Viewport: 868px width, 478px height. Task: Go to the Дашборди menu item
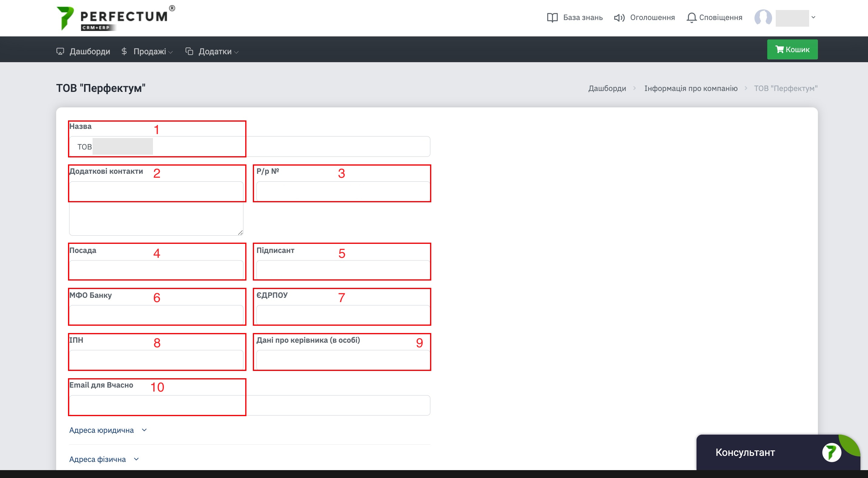click(83, 51)
